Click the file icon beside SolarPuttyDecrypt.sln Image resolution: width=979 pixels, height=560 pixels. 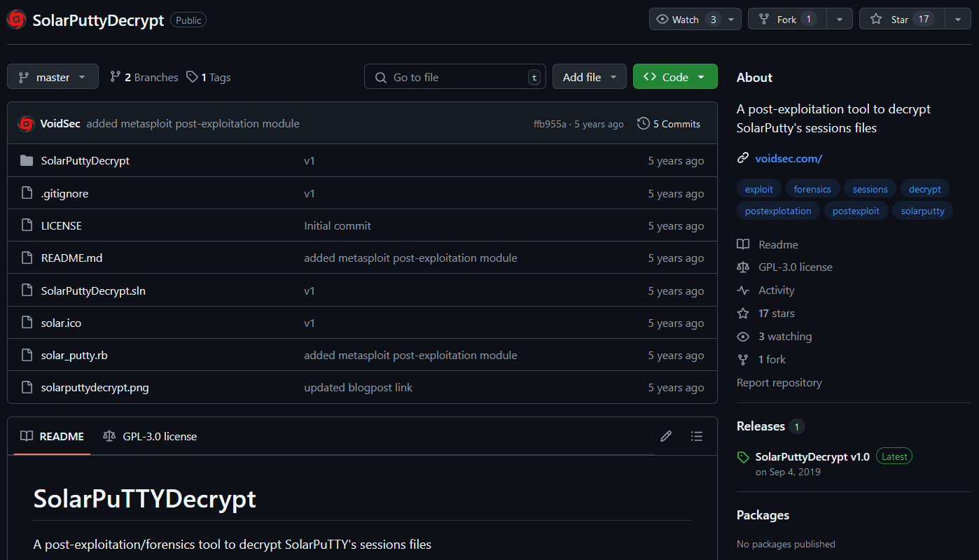(x=27, y=290)
